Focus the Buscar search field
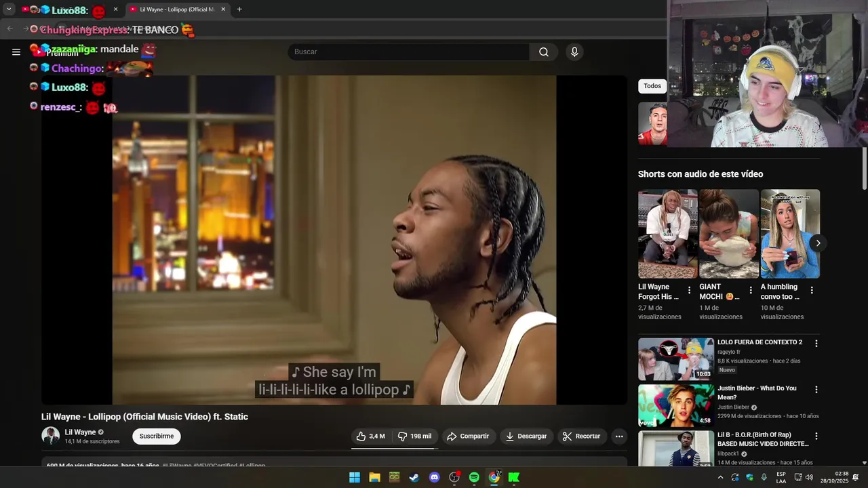 [x=409, y=52]
